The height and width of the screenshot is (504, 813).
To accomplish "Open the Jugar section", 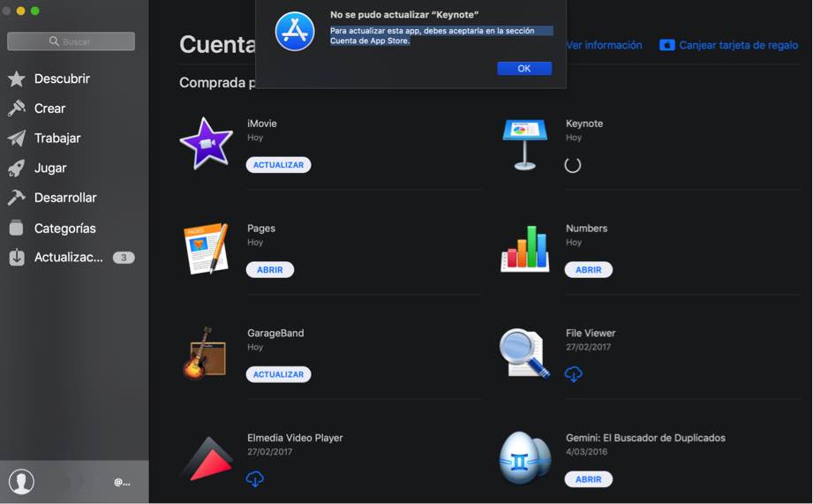I will 50,168.
